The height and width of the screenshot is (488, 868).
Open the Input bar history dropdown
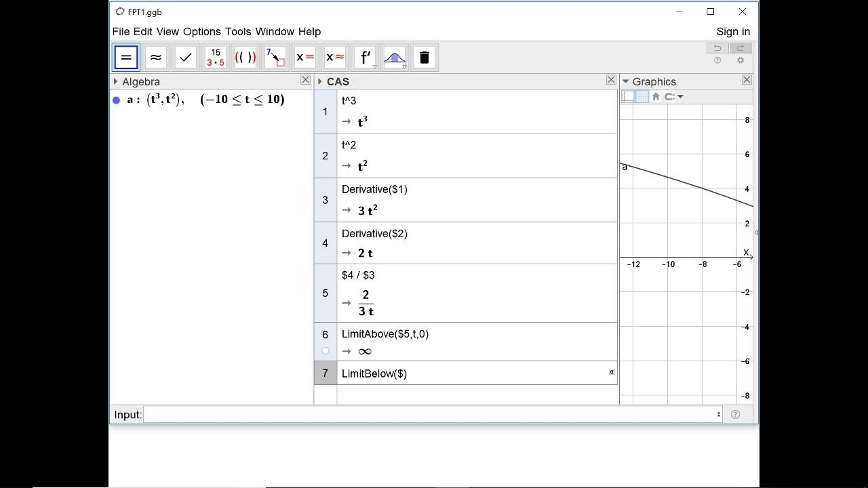[x=719, y=415]
